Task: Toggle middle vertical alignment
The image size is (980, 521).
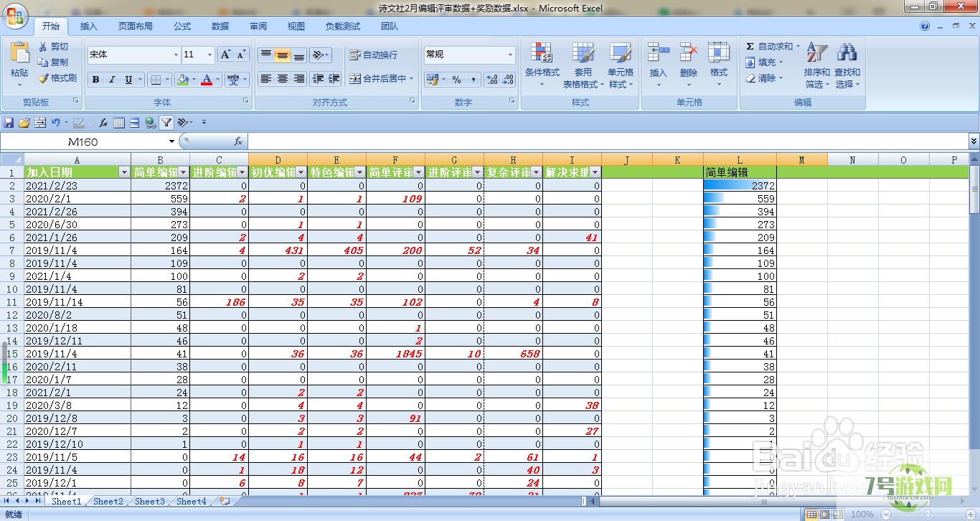Action: pos(283,55)
